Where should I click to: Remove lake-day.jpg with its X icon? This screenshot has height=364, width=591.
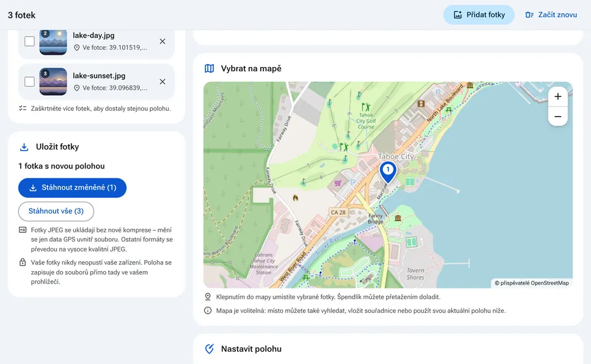pos(163,41)
